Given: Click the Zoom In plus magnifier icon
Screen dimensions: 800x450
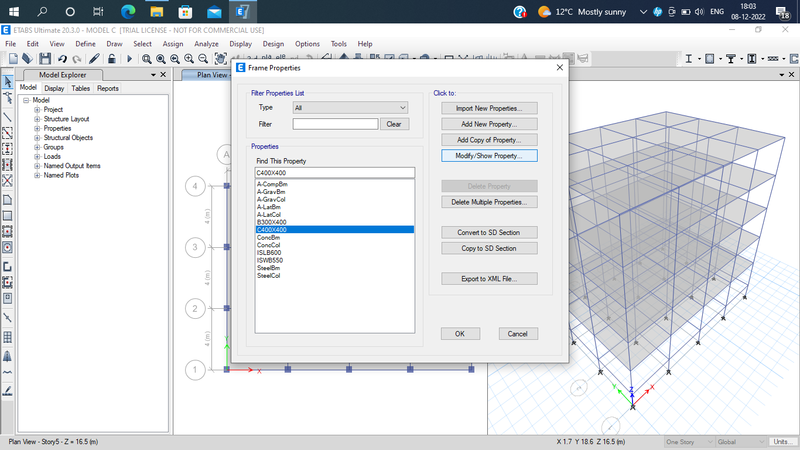Looking at the screenshot, I should point(189,59).
